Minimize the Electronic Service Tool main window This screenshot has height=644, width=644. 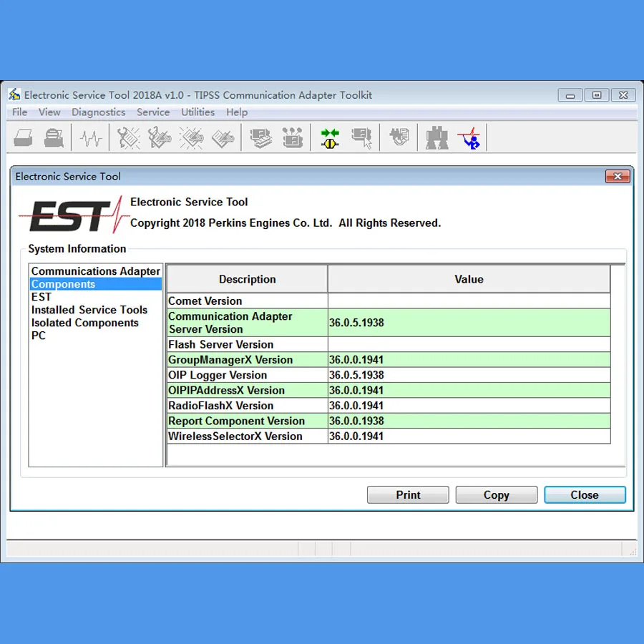click(570, 95)
